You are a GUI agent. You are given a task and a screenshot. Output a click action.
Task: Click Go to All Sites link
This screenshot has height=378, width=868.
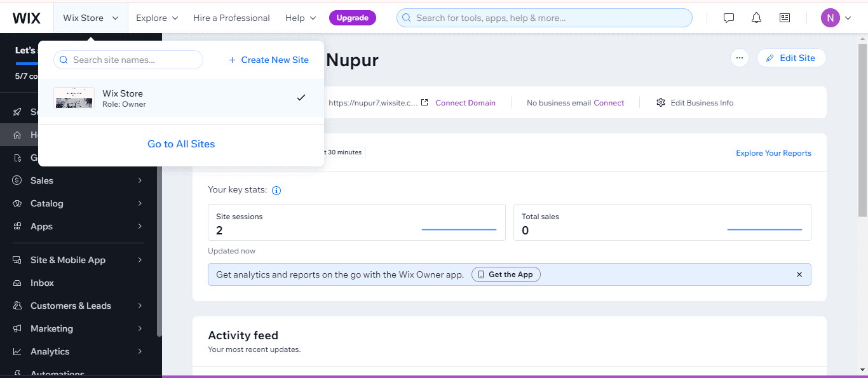[x=181, y=144]
